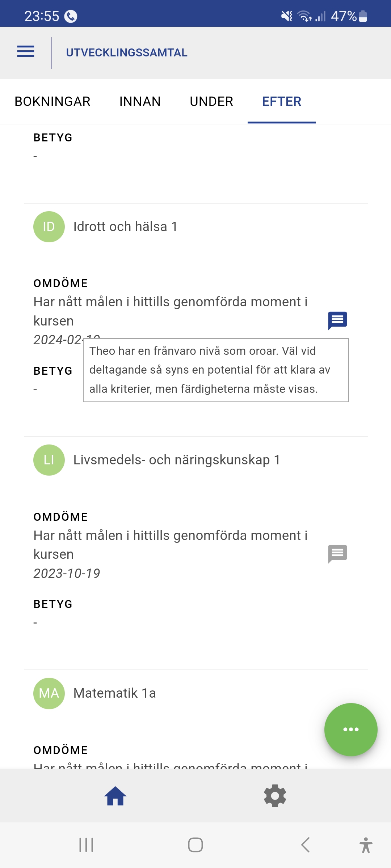Select the EFTER tab
Image resolution: width=391 pixels, height=868 pixels.
point(282,102)
